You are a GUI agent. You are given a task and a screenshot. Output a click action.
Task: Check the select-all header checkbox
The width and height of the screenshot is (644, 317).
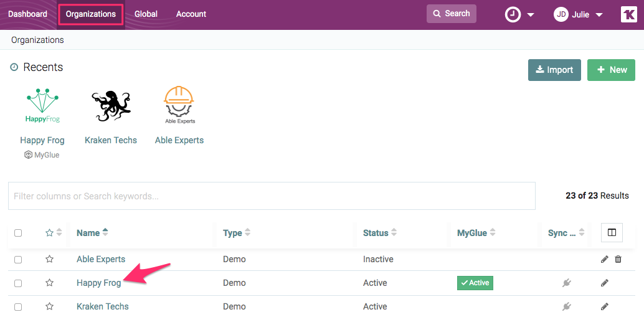(18, 233)
